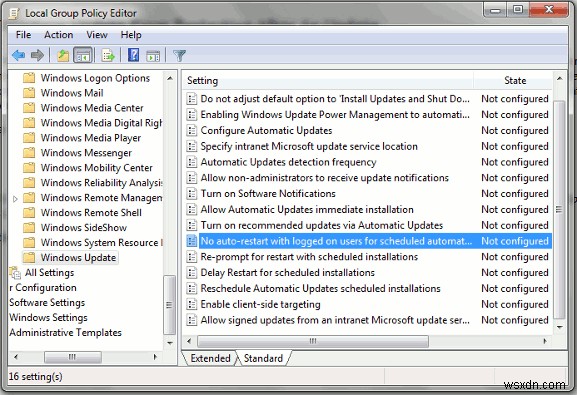Viewport: 577px width, 395px height.
Task: Click the policy icon beside Enable client-side targeting
Action: pyautogui.click(x=191, y=304)
